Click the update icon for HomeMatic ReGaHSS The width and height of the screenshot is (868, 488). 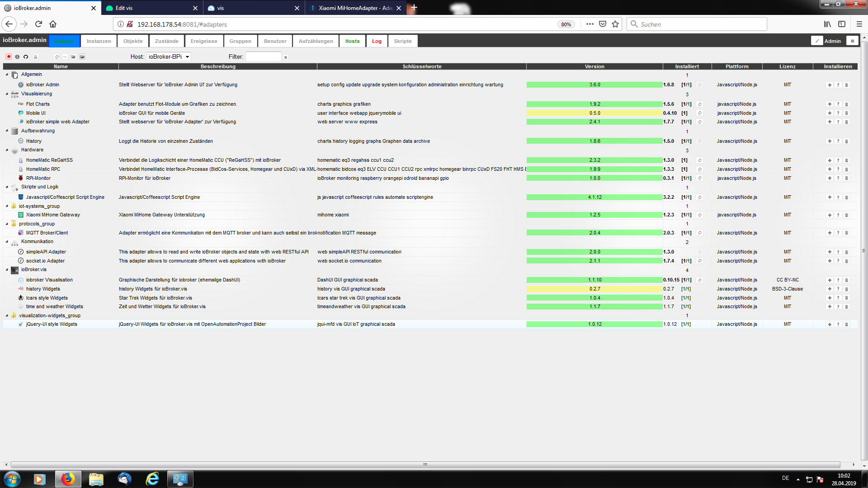pyautogui.click(x=699, y=160)
